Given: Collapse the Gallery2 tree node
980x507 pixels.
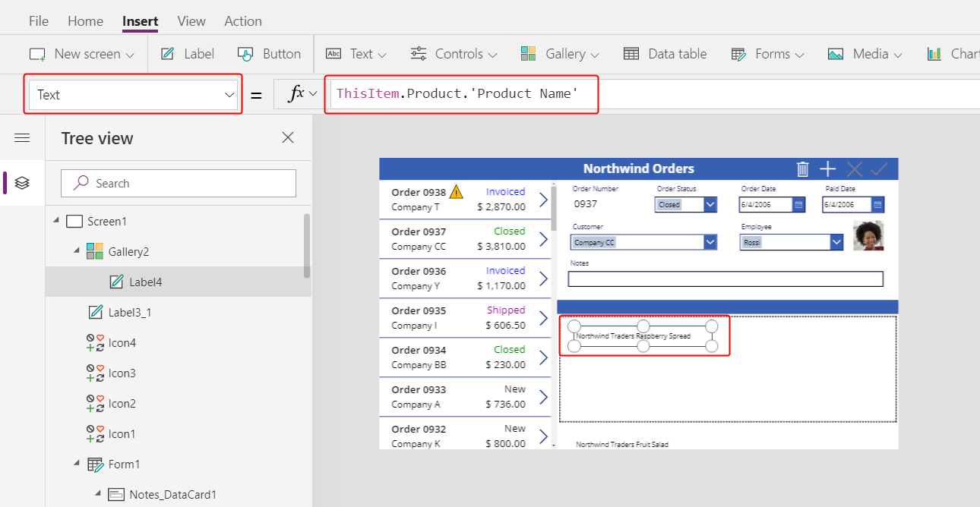Looking at the screenshot, I should pyautogui.click(x=77, y=251).
